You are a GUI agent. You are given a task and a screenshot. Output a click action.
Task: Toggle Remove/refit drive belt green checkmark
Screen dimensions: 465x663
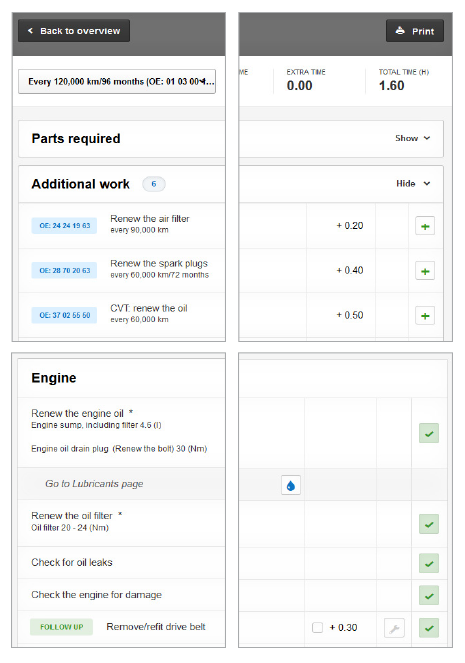point(429,628)
